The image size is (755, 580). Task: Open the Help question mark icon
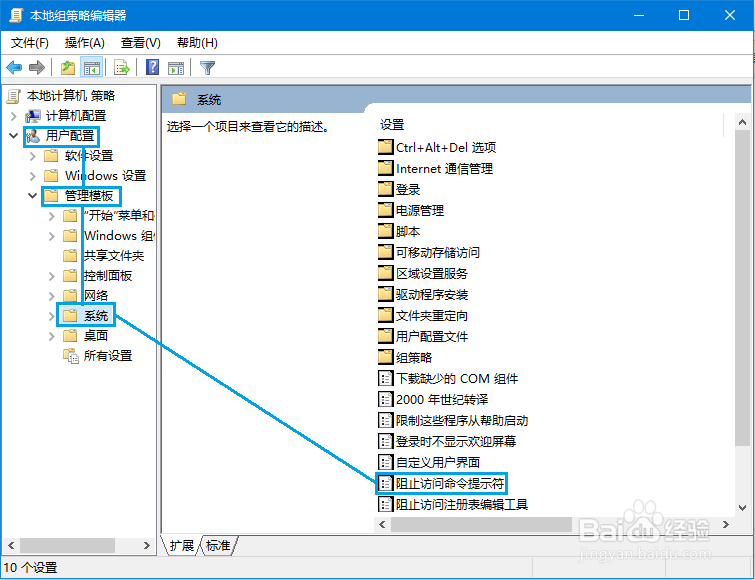click(152, 67)
